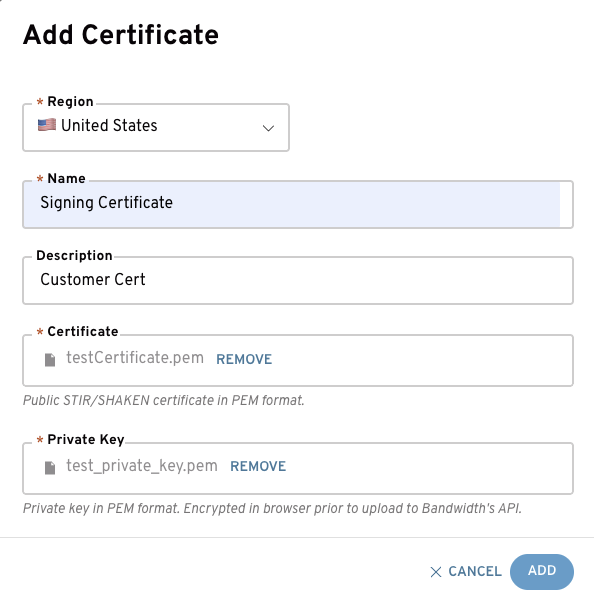Click the Public STIR/SHAKEN certificate help text
Screen dimensions: 594x603
(x=163, y=400)
